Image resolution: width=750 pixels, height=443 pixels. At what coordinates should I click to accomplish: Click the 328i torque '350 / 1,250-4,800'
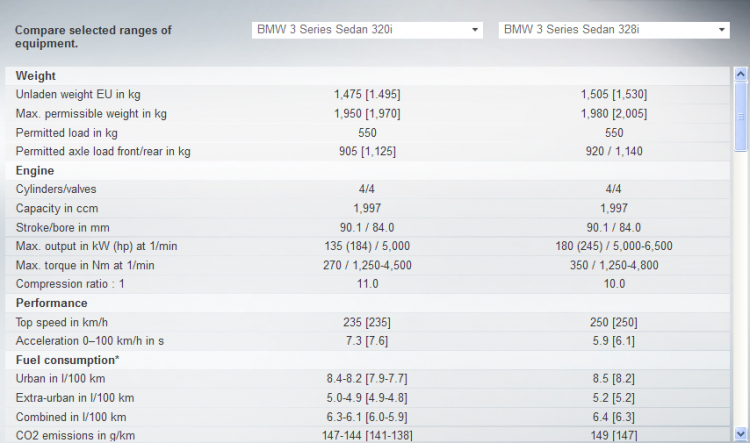pos(614,266)
